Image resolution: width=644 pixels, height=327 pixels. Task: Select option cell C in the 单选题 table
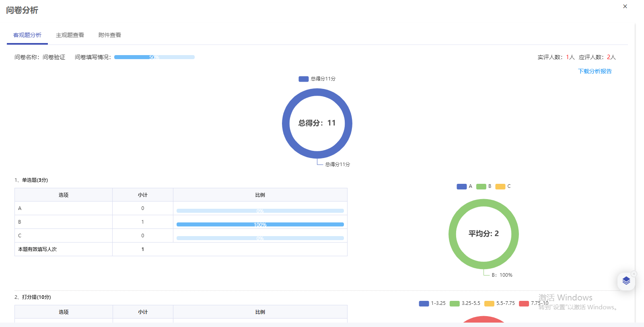click(64, 236)
